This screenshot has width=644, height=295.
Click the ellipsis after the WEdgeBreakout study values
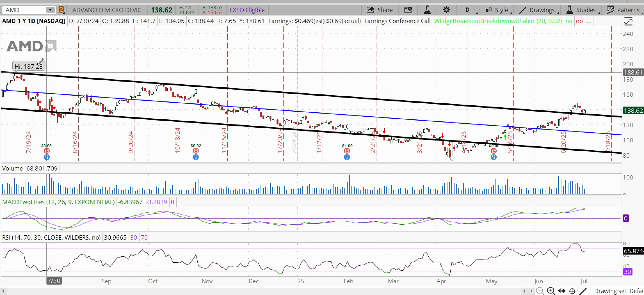589,21
